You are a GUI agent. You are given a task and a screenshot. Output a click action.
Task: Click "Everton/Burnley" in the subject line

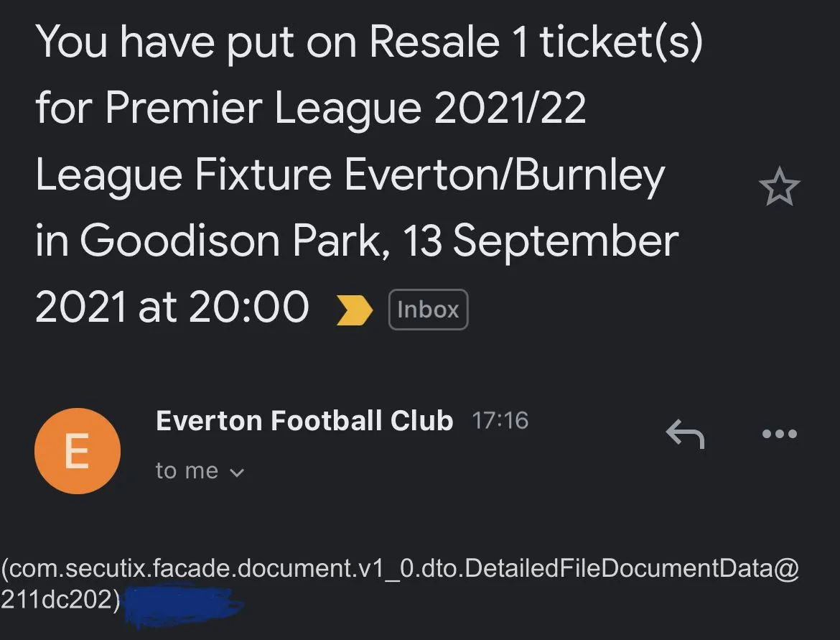point(504,175)
